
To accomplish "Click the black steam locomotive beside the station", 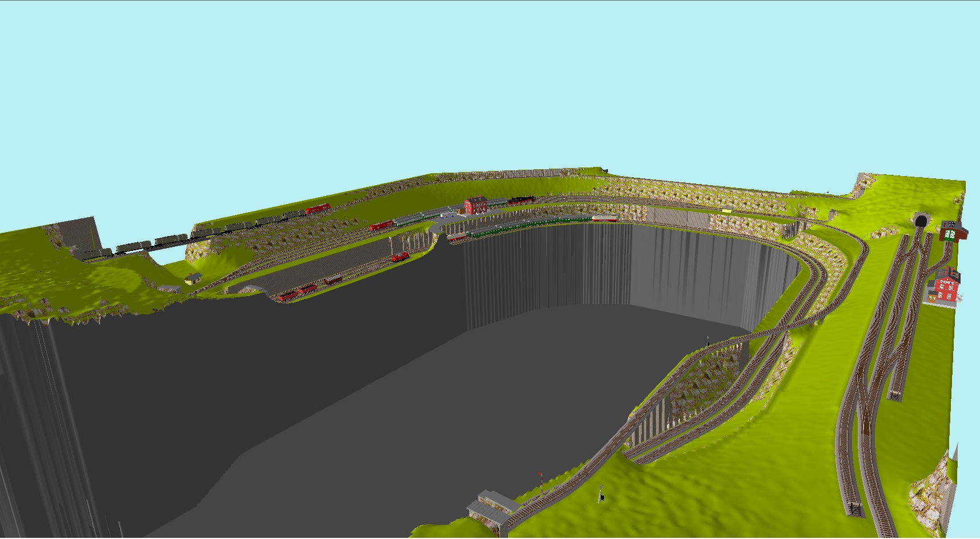I will (521, 201).
